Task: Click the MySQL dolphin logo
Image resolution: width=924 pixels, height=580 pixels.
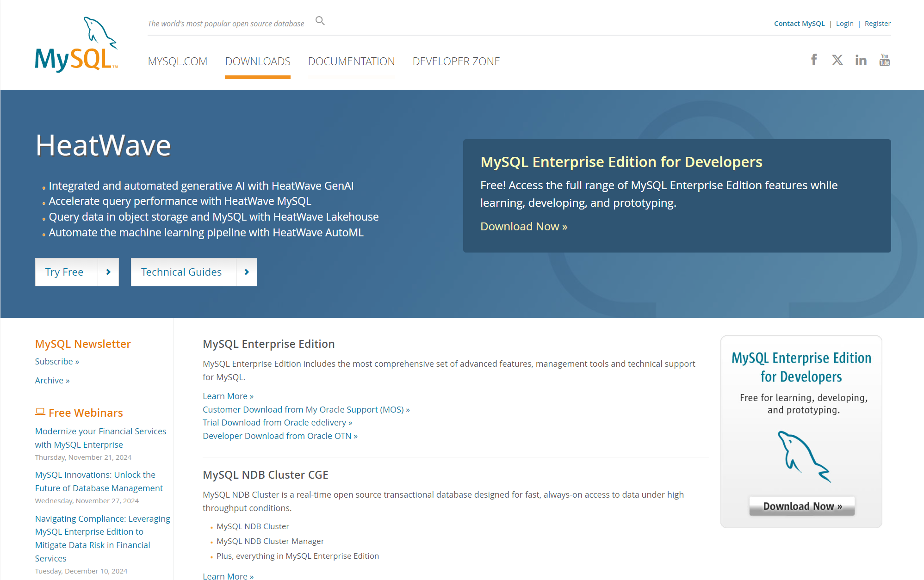Action: pyautogui.click(x=76, y=45)
